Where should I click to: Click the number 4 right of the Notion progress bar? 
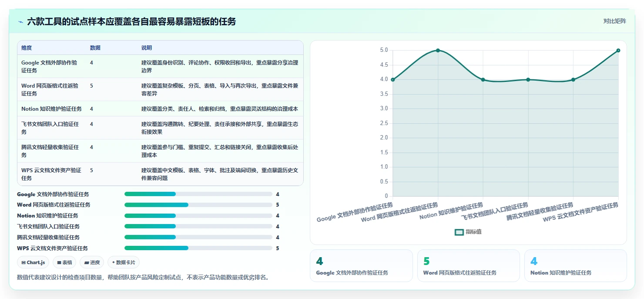coord(278,216)
